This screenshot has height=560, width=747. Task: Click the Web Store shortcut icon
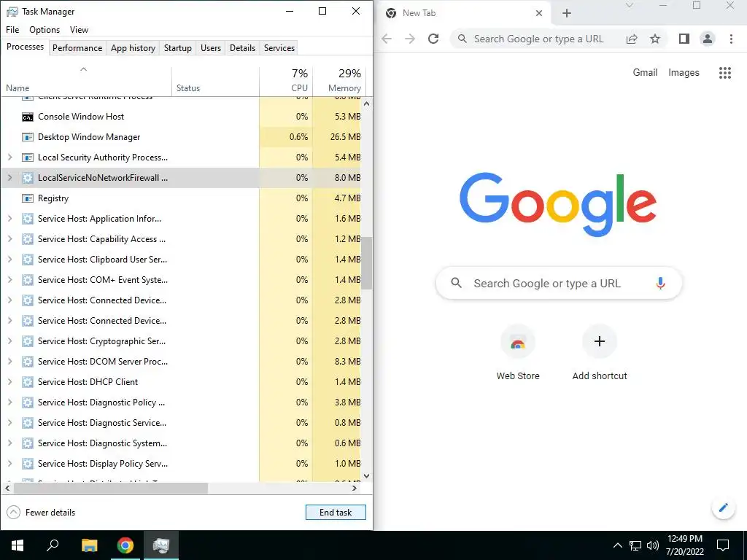click(518, 342)
